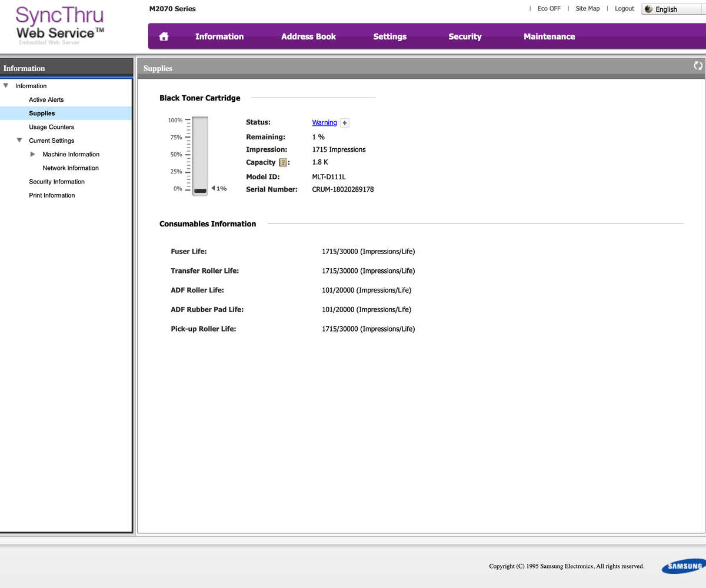Screen dimensions: 706x588
Task: Collapse the Information tree node
Action: coord(6,86)
